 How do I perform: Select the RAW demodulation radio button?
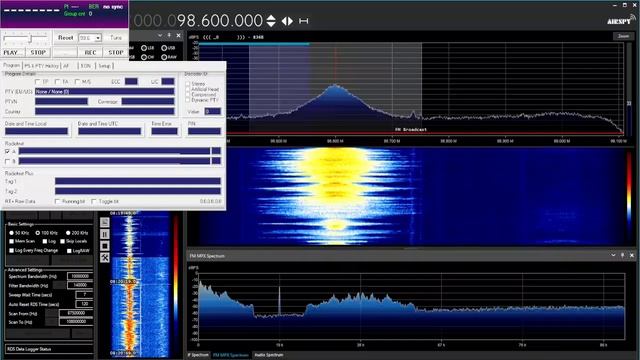pos(164,57)
